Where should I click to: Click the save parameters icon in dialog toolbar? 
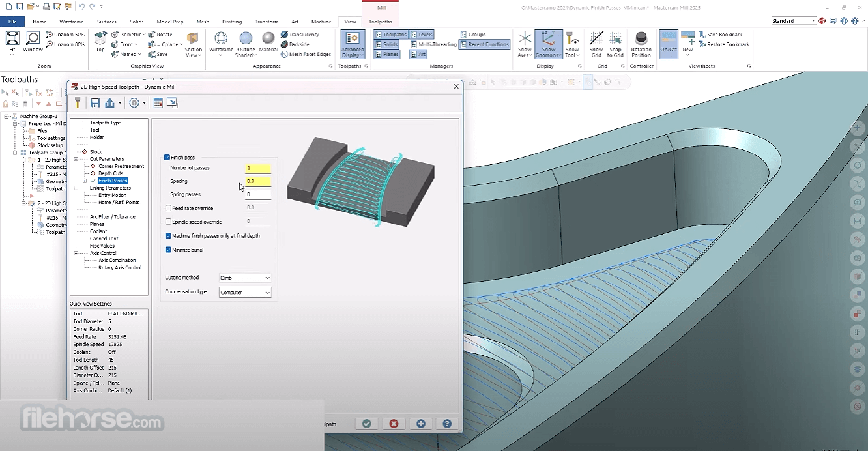(95, 103)
